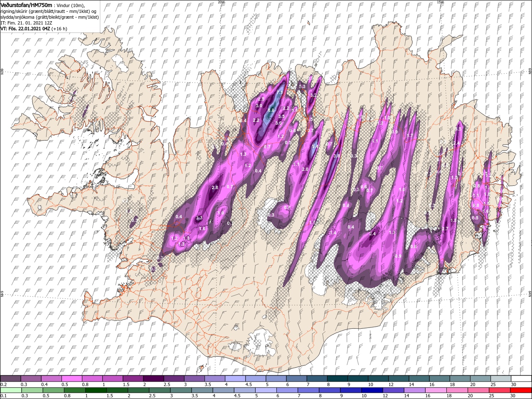Click the rain scale swatch between 0.1 and 0.3

[10, 390]
